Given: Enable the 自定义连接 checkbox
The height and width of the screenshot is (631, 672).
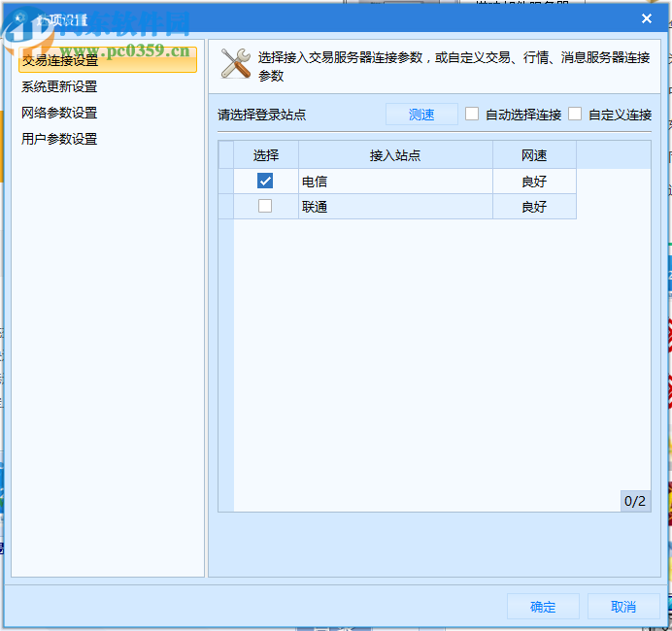Looking at the screenshot, I should [575, 114].
